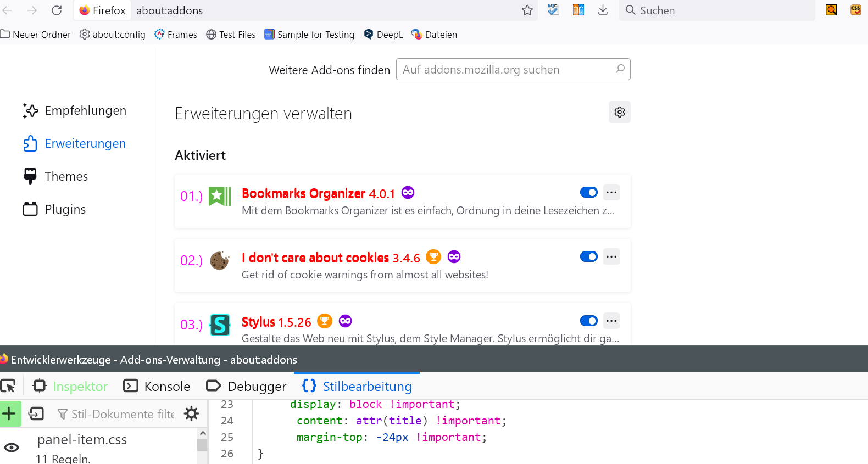The height and width of the screenshot is (464, 868).
Task: Open more options for Stylus extension
Action: 611,321
